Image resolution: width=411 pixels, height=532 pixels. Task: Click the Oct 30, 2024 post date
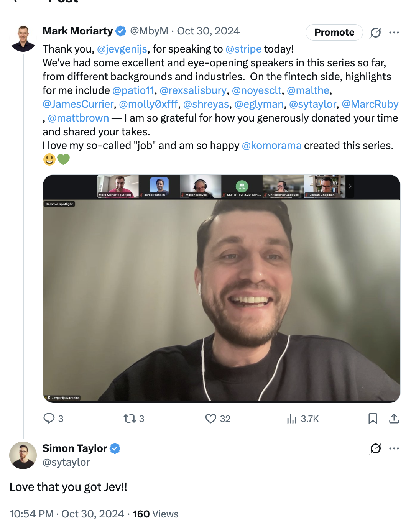click(208, 31)
